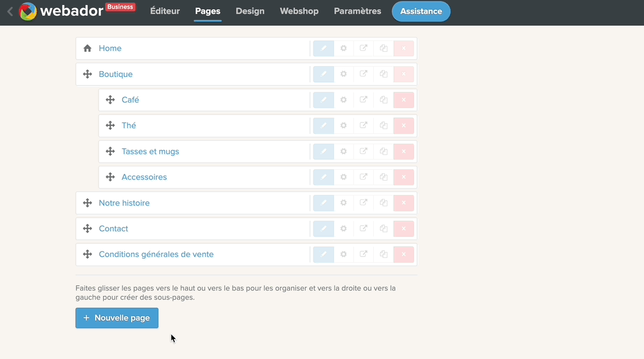Delete the Boutique page
Viewport: 644px width, 359px height.
click(x=403, y=74)
